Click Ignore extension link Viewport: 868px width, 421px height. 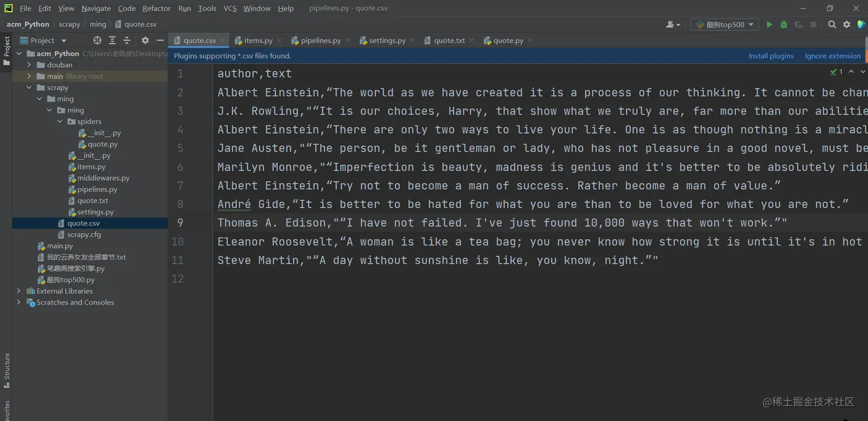[x=832, y=56]
